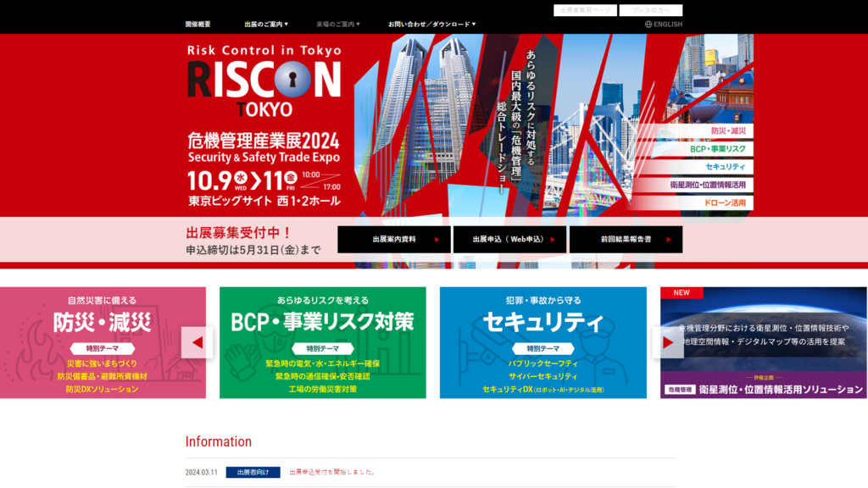
Task: Click the 出展者向け news category label
Action: (253, 473)
